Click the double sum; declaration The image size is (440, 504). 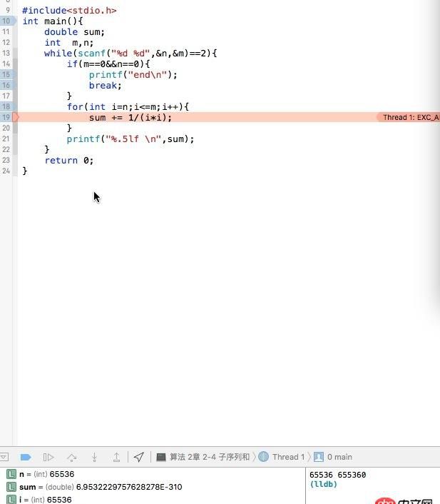[x=74, y=32]
